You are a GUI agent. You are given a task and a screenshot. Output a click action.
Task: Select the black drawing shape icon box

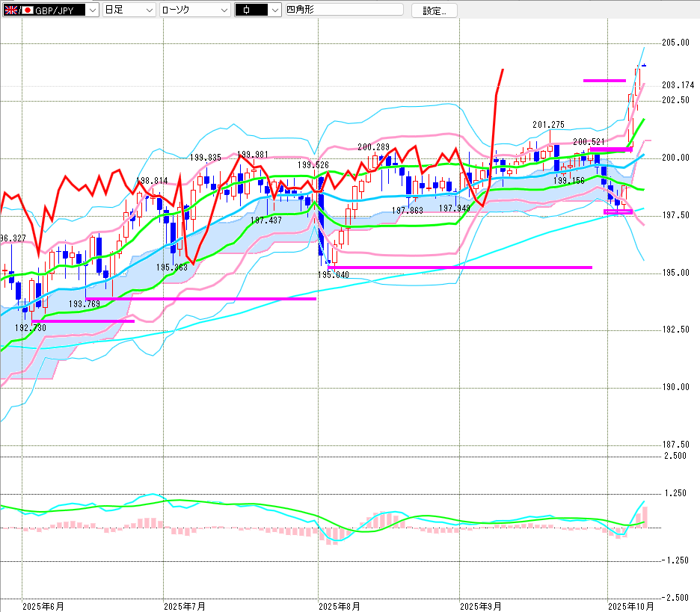pos(248,10)
